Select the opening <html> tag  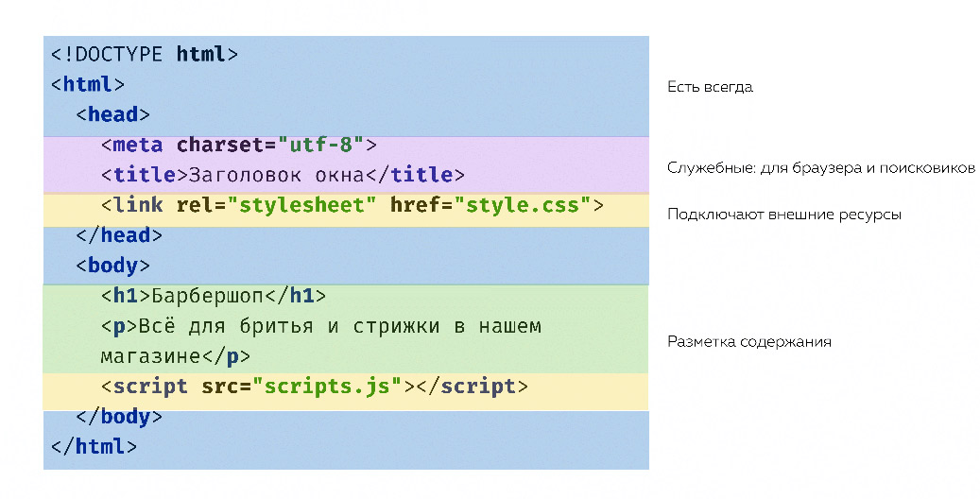click(88, 84)
